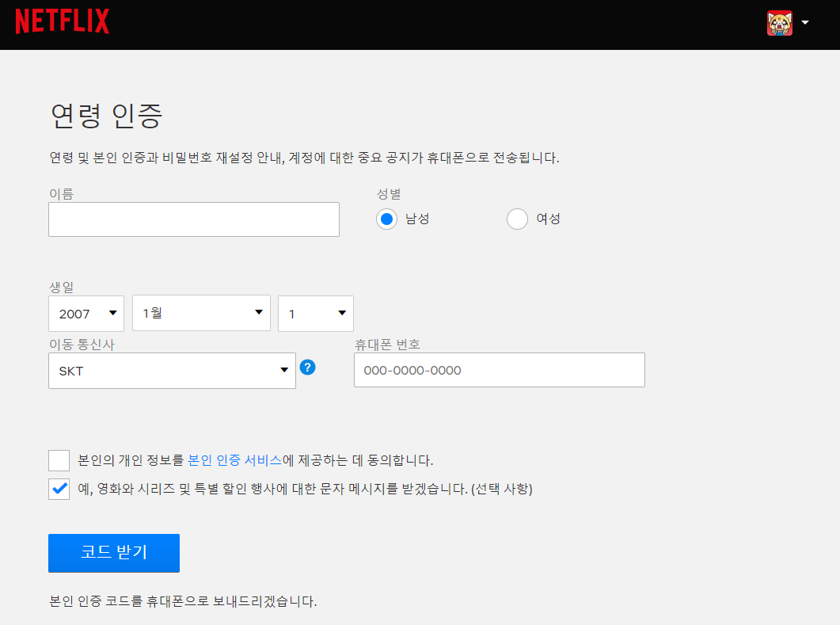Click the 코드 받기 button

coord(113,553)
